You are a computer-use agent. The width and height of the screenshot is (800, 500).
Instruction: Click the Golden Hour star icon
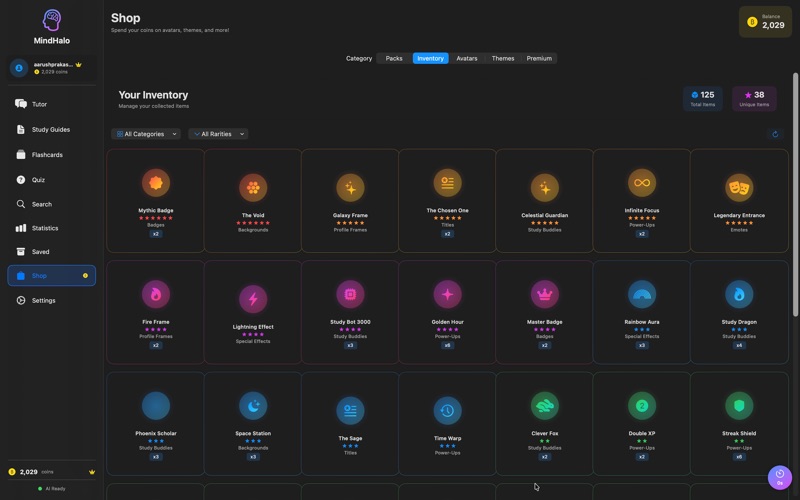(x=447, y=294)
